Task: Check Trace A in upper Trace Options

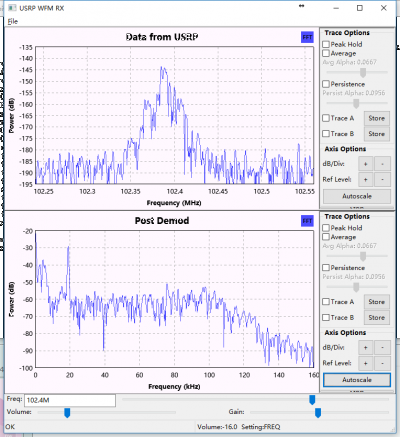Action: [326, 118]
